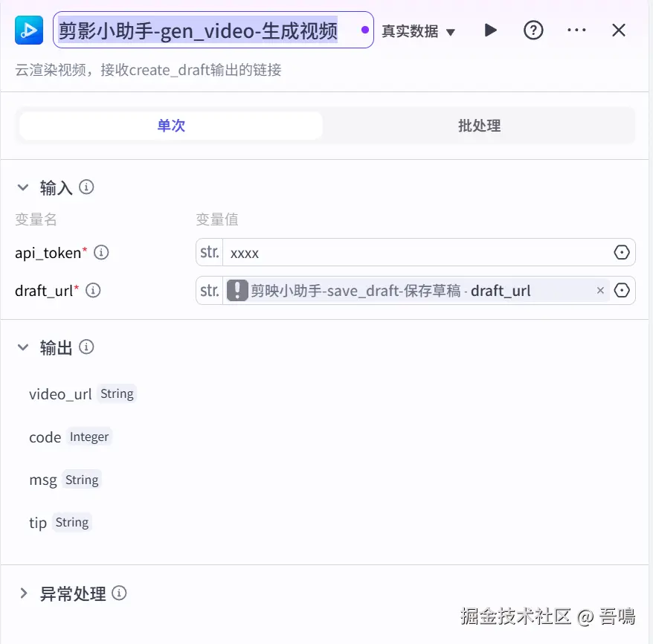Screen dimensions: 653x644
Task: Open the help question mark icon
Action: [533, 30]
